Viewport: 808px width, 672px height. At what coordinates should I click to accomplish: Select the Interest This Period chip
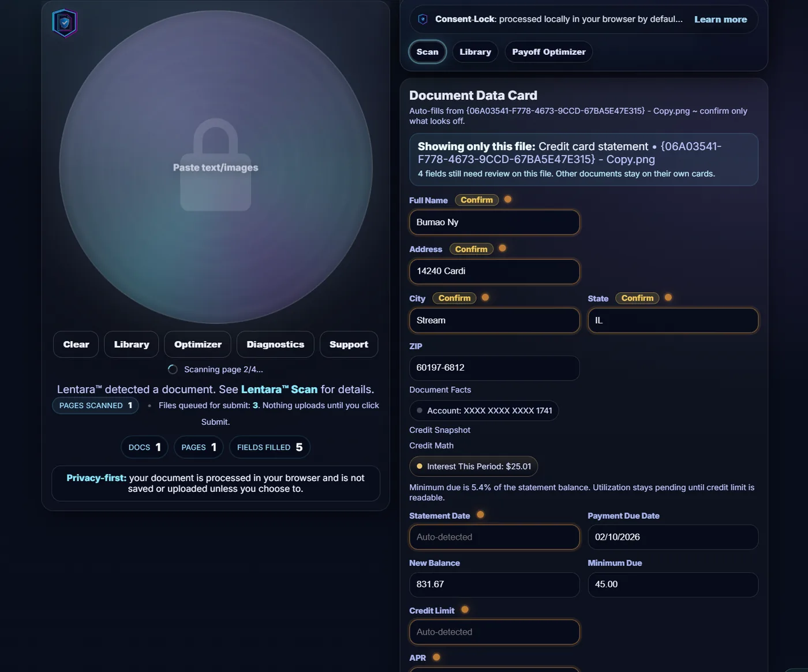point(473,466)
